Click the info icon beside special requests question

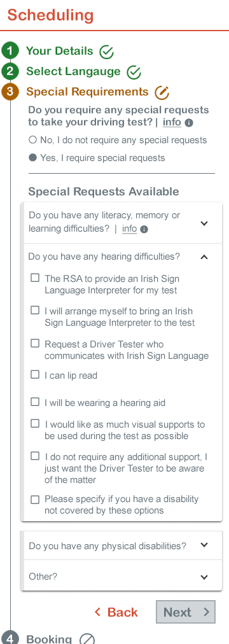pos(189,123)
